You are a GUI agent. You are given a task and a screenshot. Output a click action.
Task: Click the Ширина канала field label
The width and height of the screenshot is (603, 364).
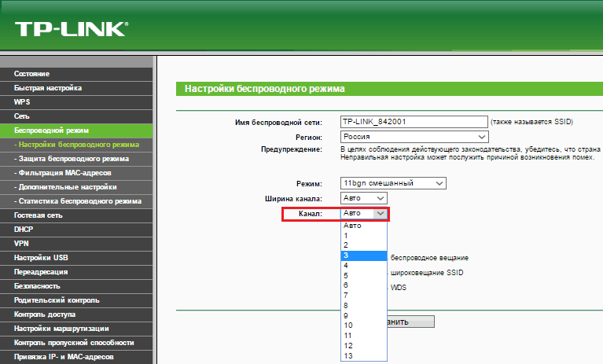pyautogui.click(x=293, y=199)
